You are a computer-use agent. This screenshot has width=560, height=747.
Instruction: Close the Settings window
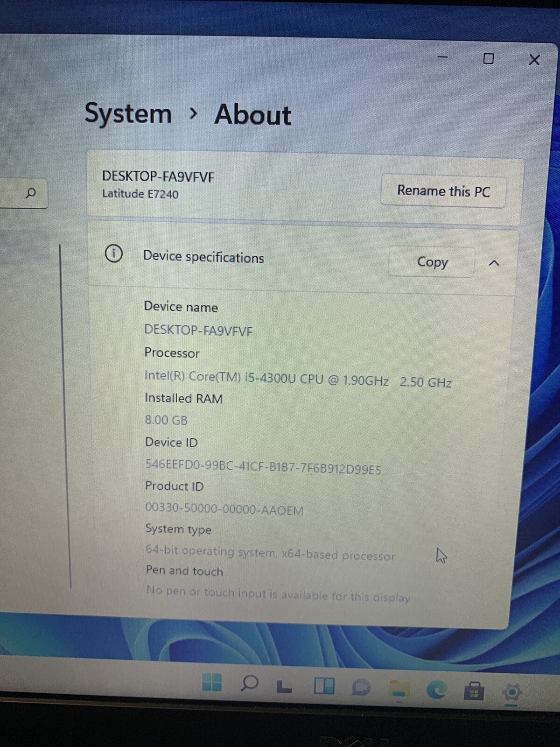tap(534, 60)
